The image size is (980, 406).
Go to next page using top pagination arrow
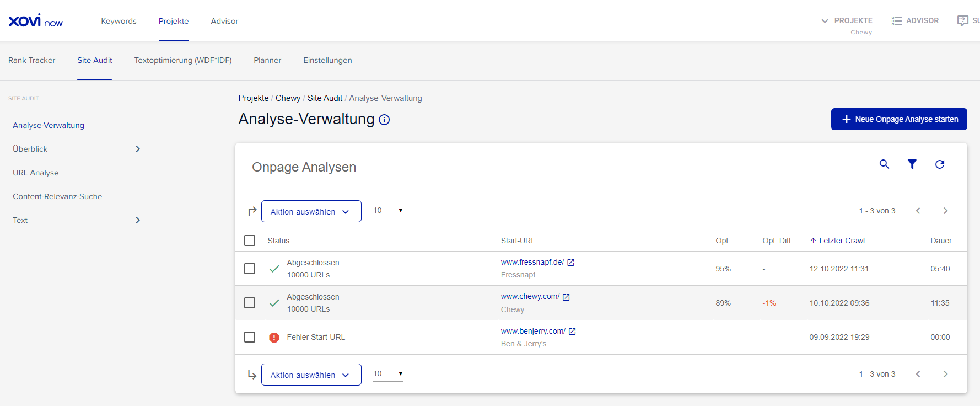coord(945,211)
